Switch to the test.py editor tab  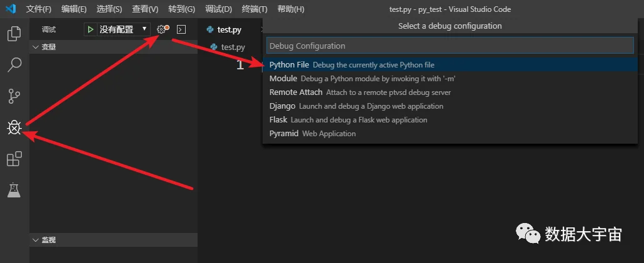(230, 29)
